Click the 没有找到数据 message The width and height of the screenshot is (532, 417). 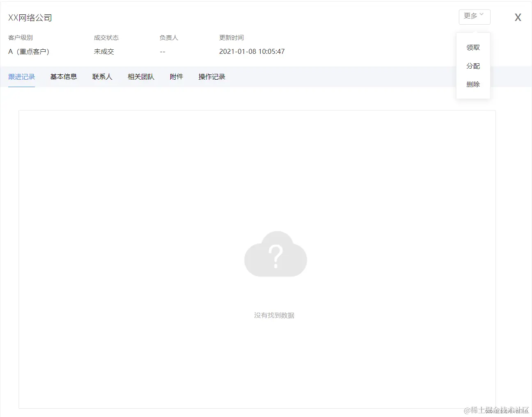point(274,316)
